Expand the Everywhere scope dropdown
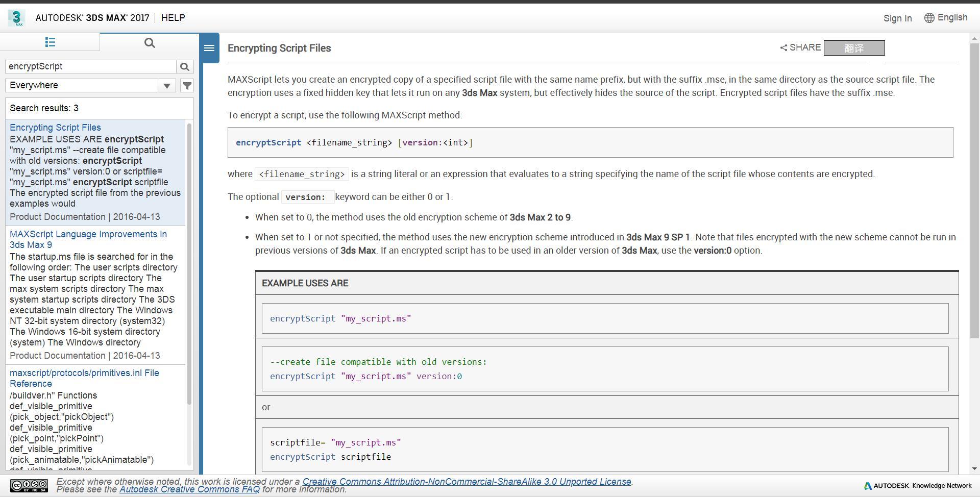The width and height of the screenshot is (980, 497). point(166,86)
